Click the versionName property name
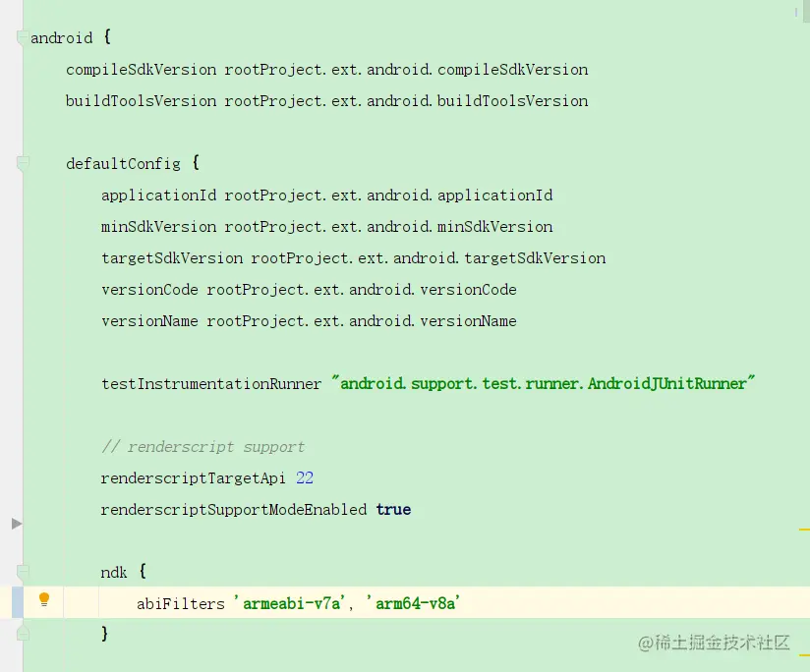The height and width of the screenshot is (672, 810). (x=149, y=321)
